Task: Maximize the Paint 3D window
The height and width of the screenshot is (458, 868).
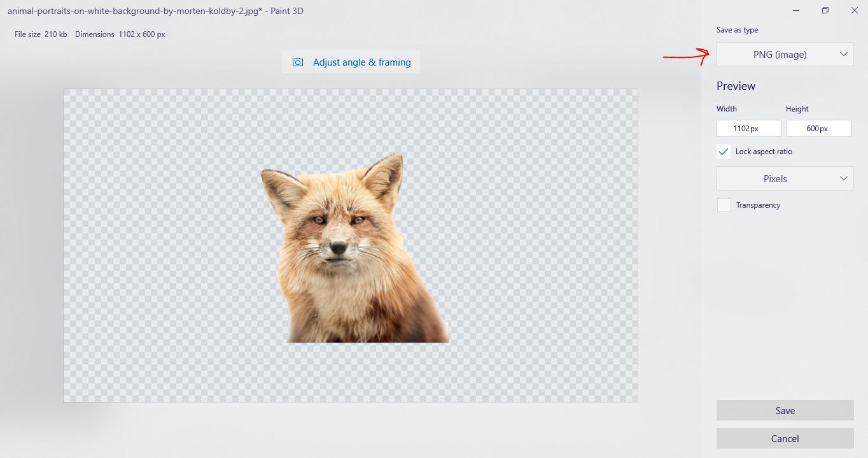Action: pyautogui.click(x=825, y=10)
